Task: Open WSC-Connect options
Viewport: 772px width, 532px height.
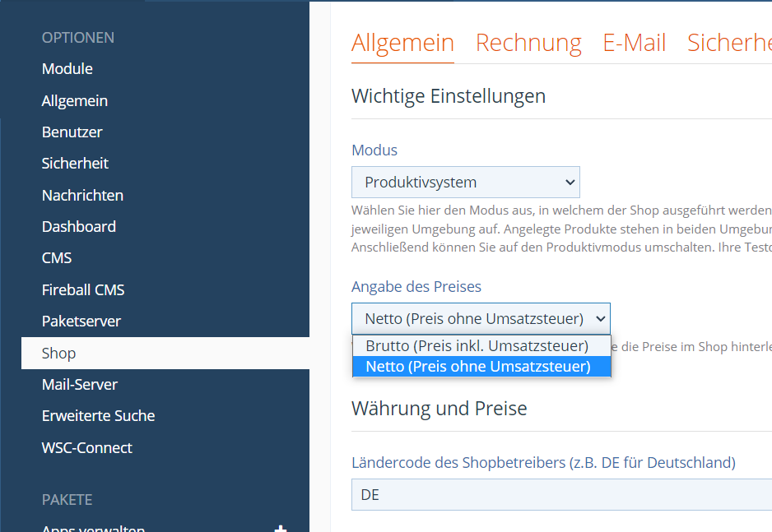Action: point(87,448)
